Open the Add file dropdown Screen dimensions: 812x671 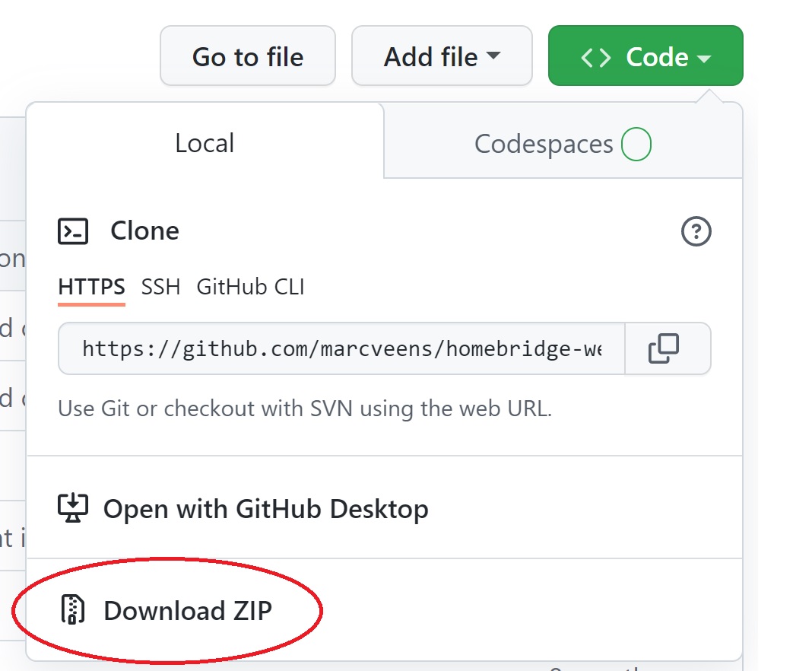point(442,56)
